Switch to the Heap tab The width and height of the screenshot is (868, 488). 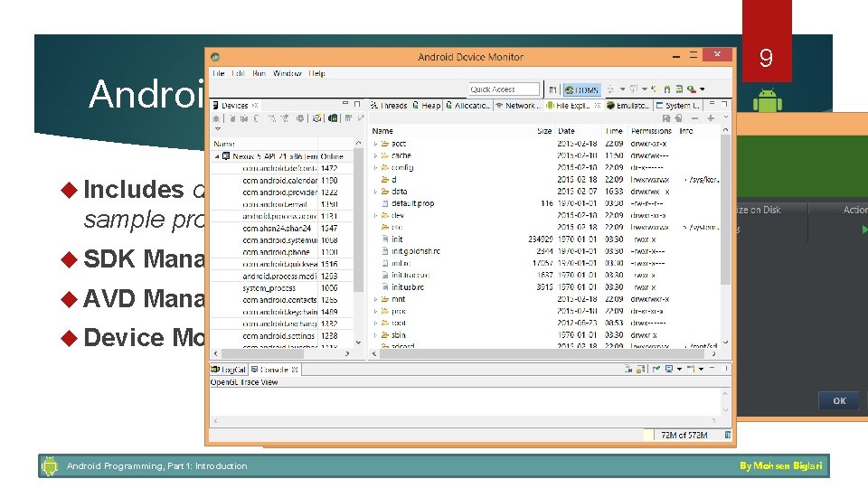(426, 105)
